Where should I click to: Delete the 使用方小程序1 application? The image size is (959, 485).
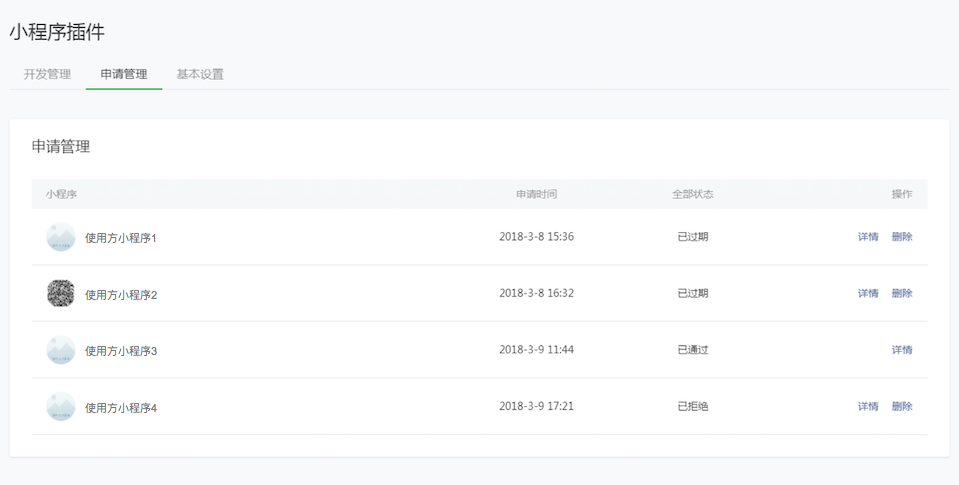click(902, 237)
